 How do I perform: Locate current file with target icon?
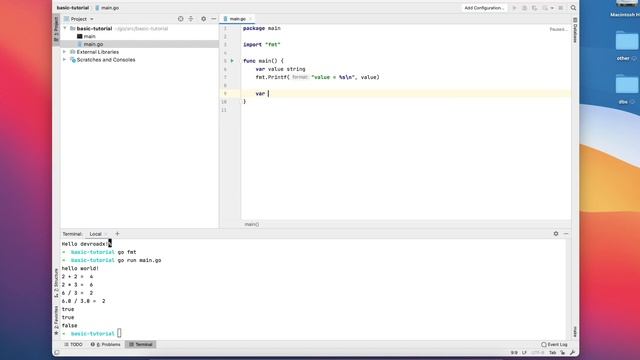(180, 19)
